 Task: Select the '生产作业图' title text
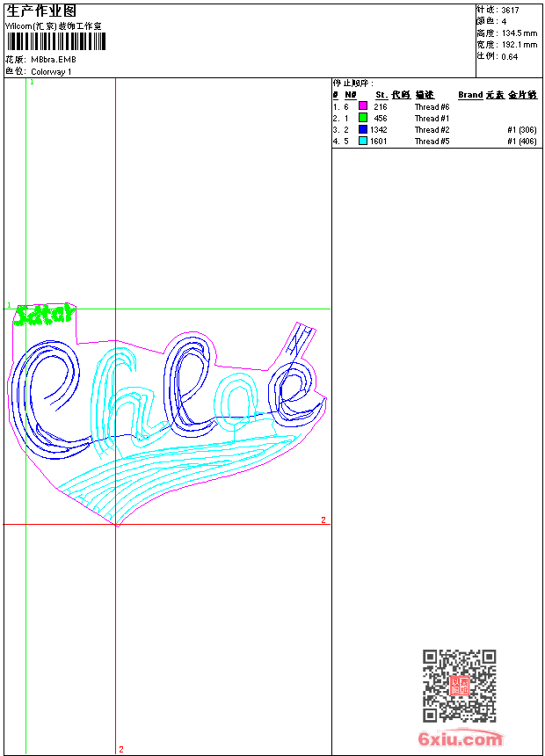point(41,11)
